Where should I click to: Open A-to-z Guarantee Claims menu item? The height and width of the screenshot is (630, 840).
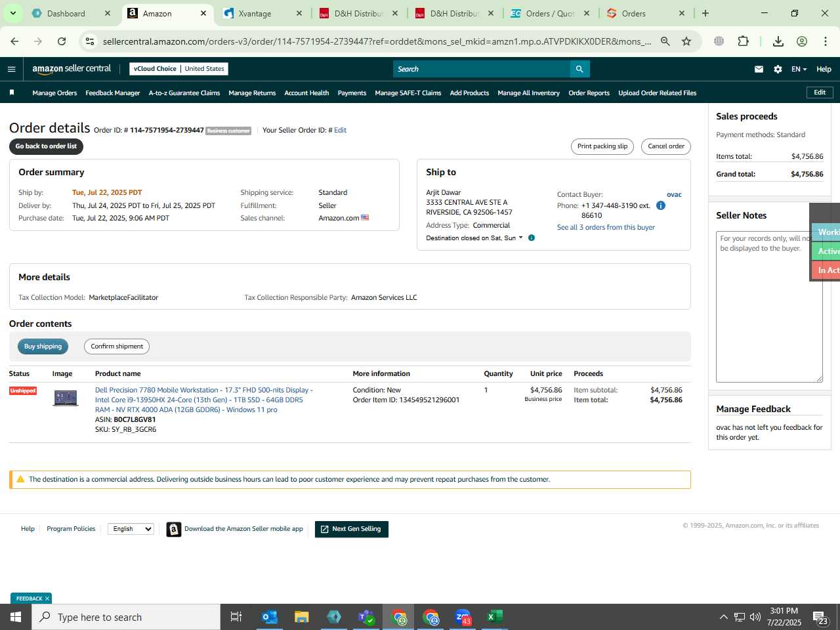[184, 93]
